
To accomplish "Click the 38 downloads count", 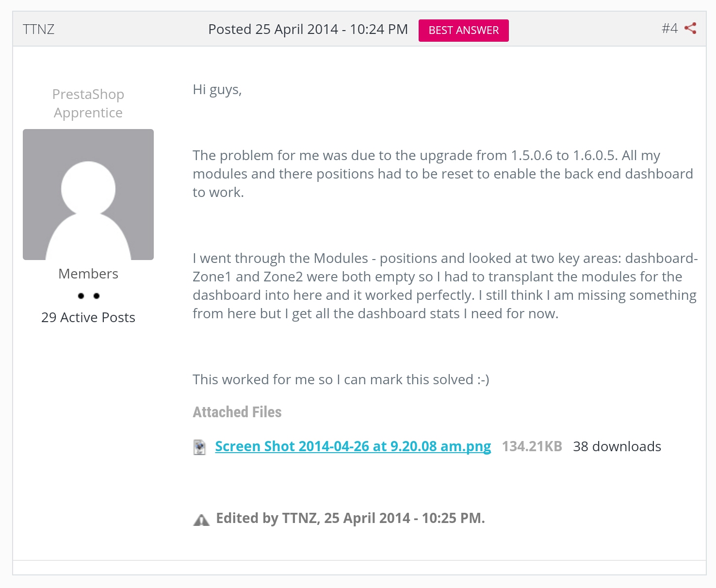I will click(617, 446).
